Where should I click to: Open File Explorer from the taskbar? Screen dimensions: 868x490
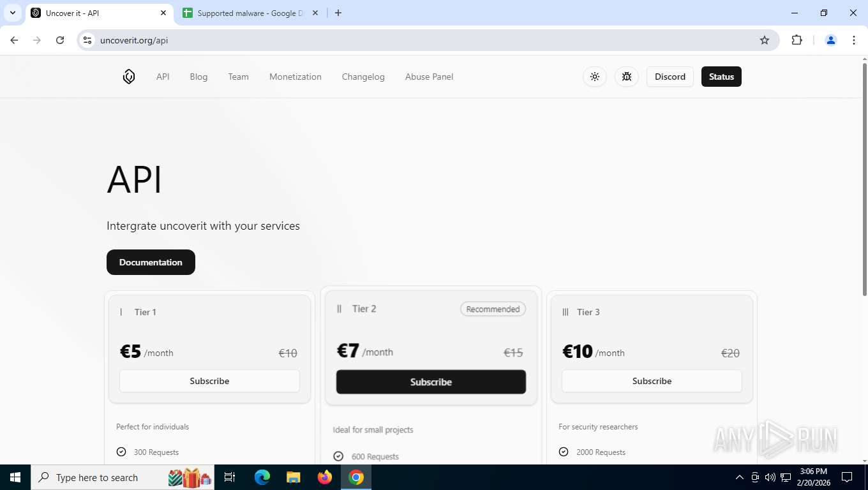point(293,477)
